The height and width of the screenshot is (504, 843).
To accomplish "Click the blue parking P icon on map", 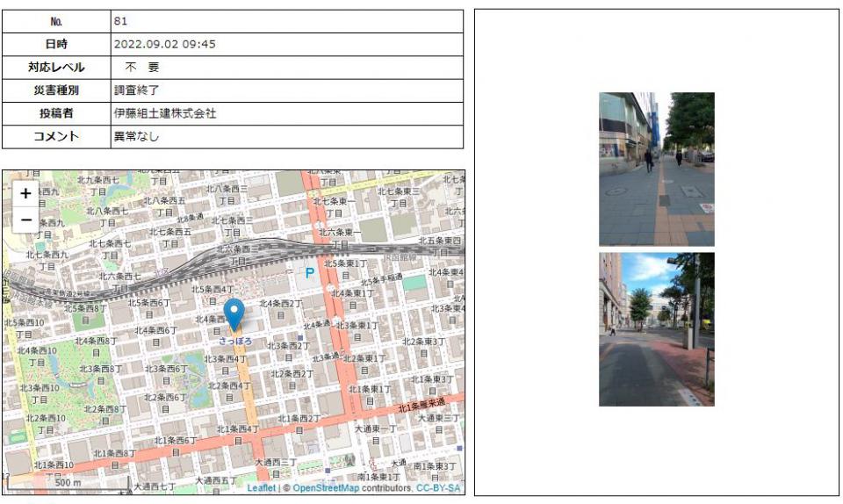I will click(x=309, y=273).
